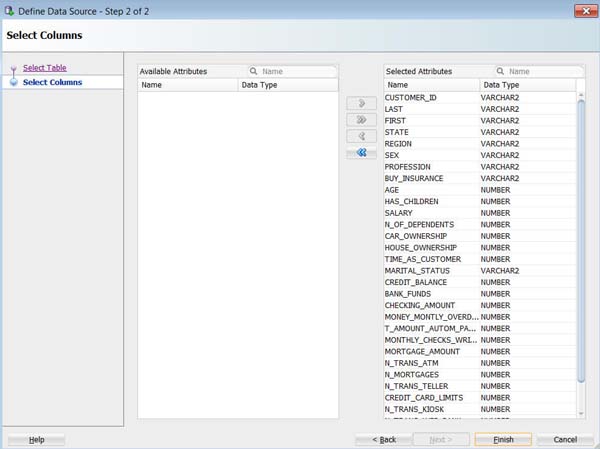Click the search magnifier in Selected Attributes
This screenshot has height=449, width=600.
coord(500,71)
